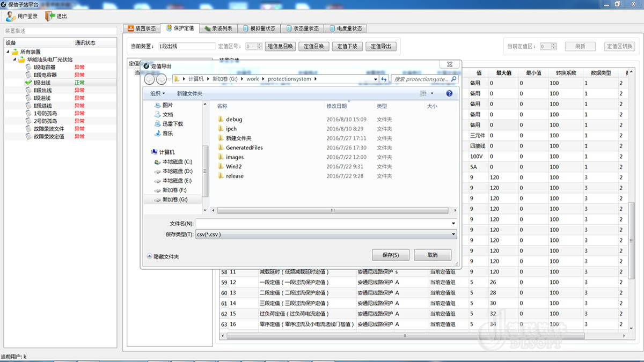Click the 用户登录 user login icon

point(11,16)
